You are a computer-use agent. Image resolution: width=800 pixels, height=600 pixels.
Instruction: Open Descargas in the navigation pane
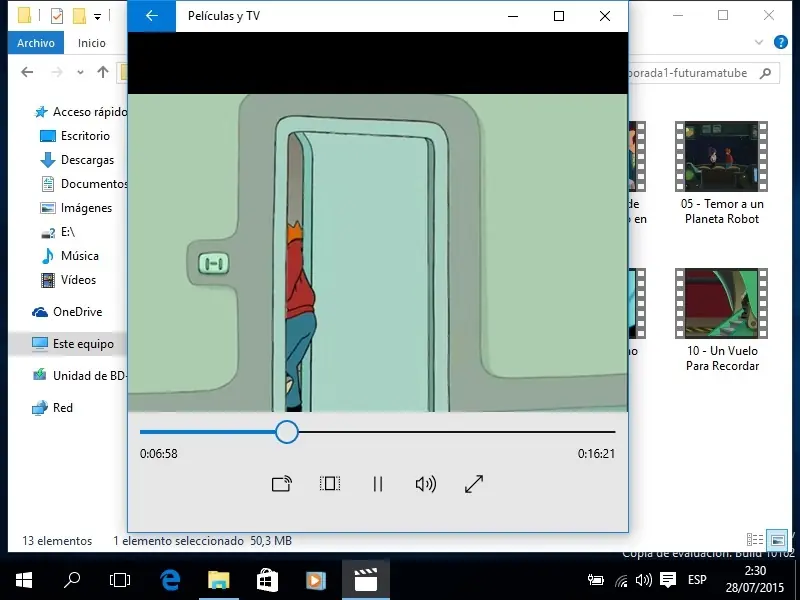tap(77, 160)
